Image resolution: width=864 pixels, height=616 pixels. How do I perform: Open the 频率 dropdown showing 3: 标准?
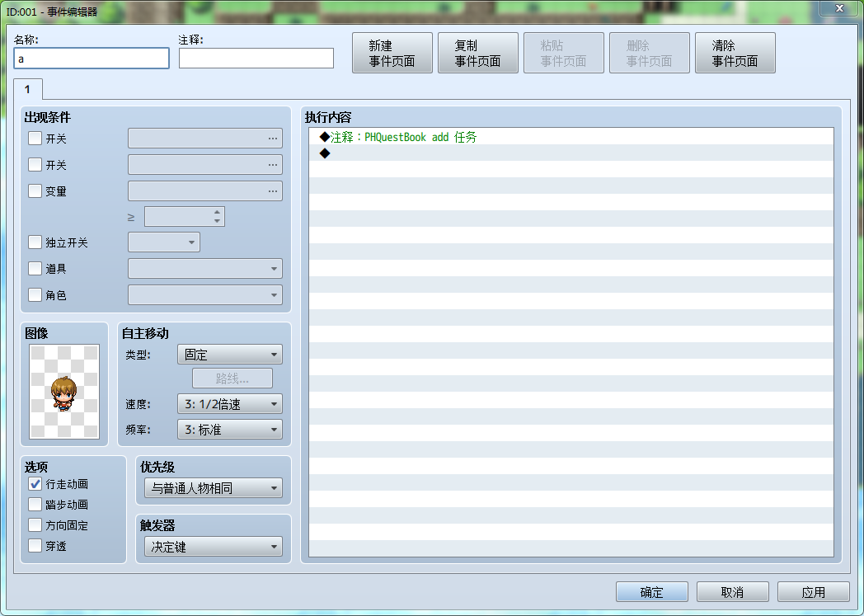pyautogui.click(x=230, y=429)
